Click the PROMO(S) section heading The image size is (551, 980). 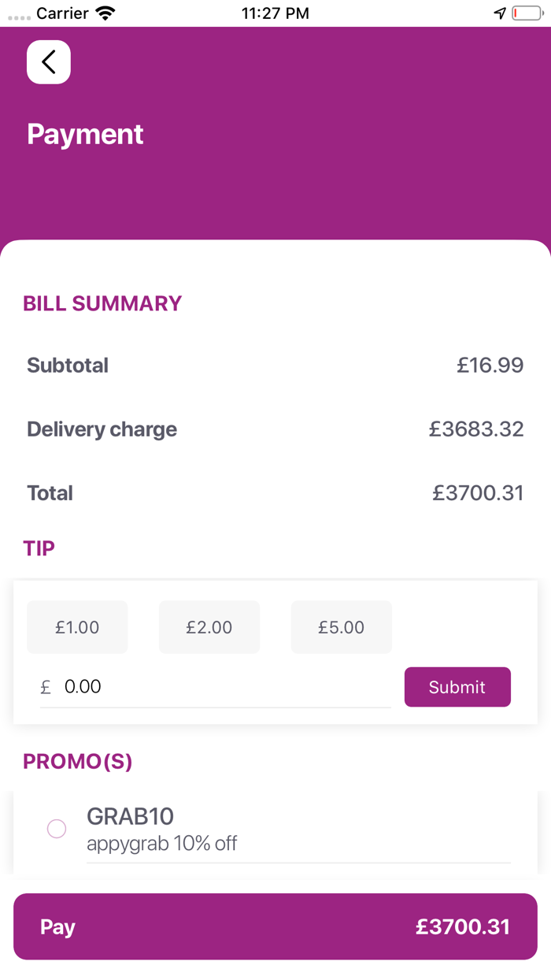coord(78,762)
